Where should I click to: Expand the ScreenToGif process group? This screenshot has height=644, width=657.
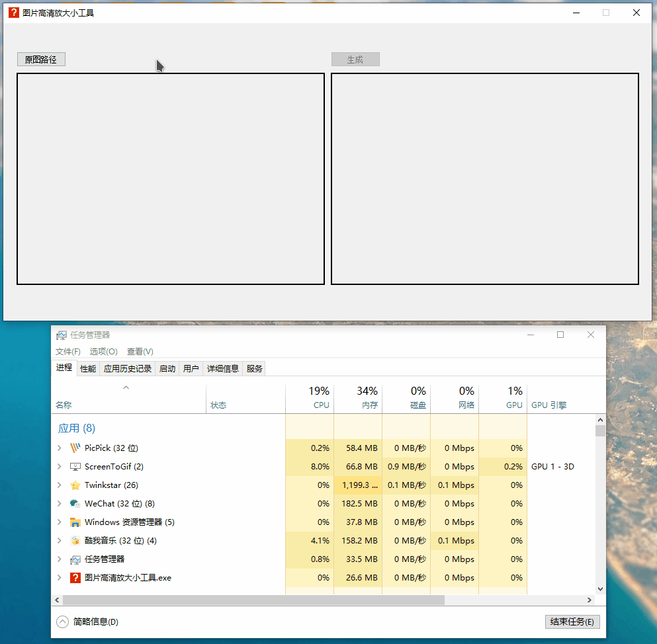point(60,466)
